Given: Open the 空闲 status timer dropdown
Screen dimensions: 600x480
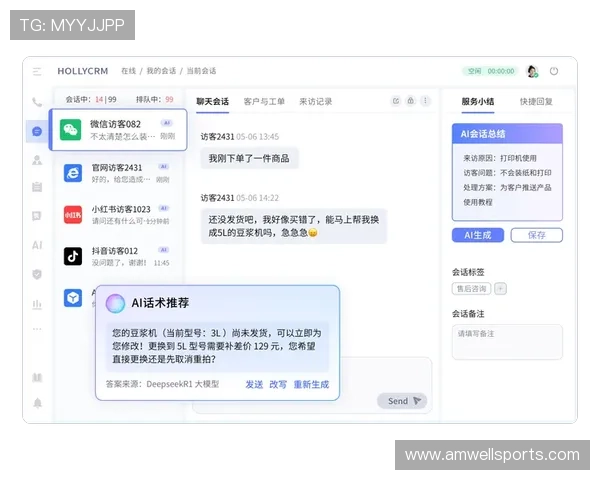Looking at the screenshot, I should [490, 71].
